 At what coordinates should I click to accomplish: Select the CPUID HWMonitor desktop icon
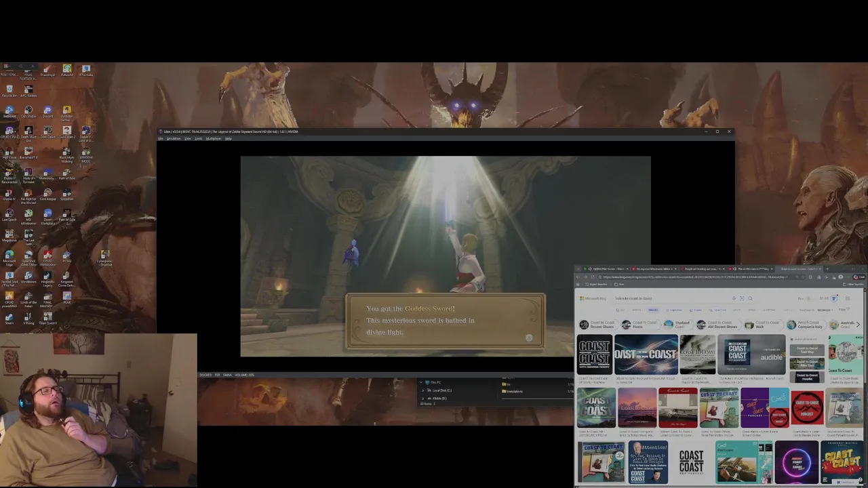pyautogui.click(x=47, y=258)
